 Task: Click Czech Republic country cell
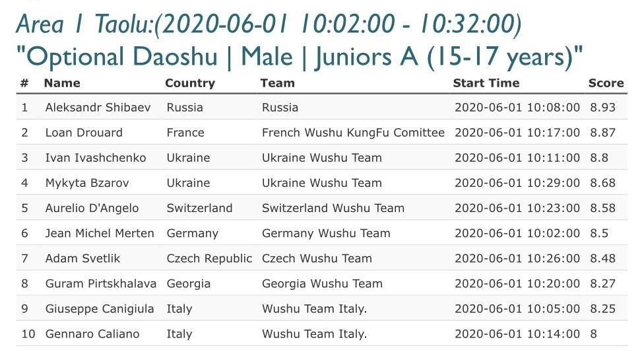point(209,258)
